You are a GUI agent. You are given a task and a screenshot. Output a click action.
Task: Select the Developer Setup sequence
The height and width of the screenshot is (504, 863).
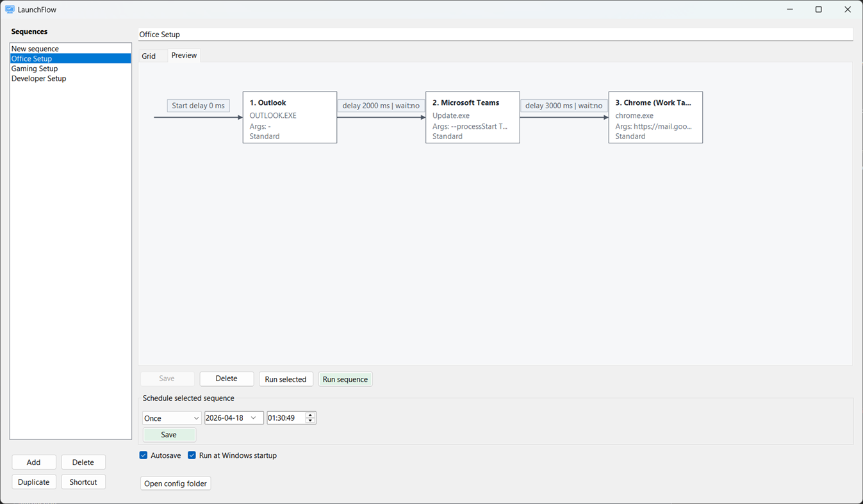click(70, 78)
